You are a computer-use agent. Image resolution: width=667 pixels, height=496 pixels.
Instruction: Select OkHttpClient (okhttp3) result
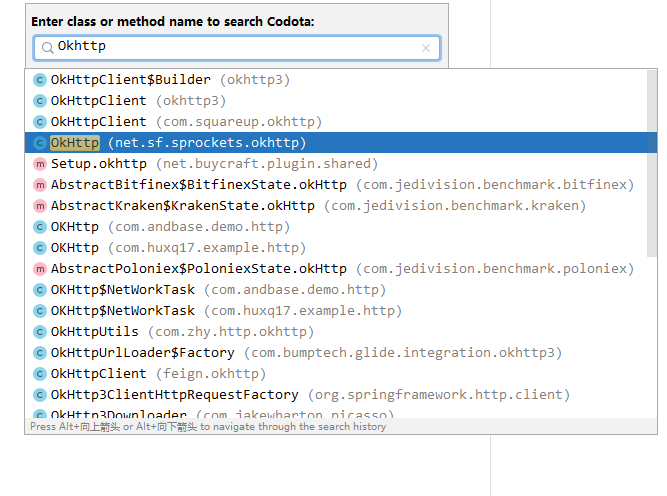pyautogui.click(x=138, y=101)
